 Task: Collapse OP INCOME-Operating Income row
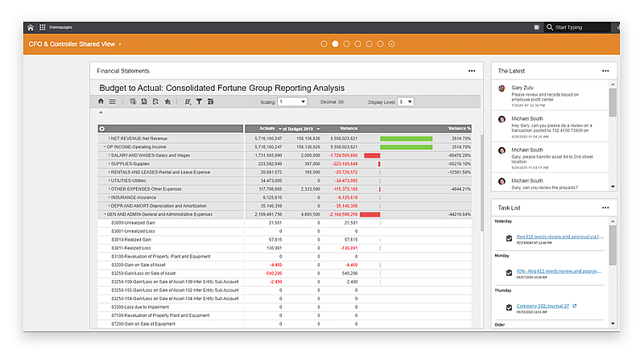tap(105, 147)
